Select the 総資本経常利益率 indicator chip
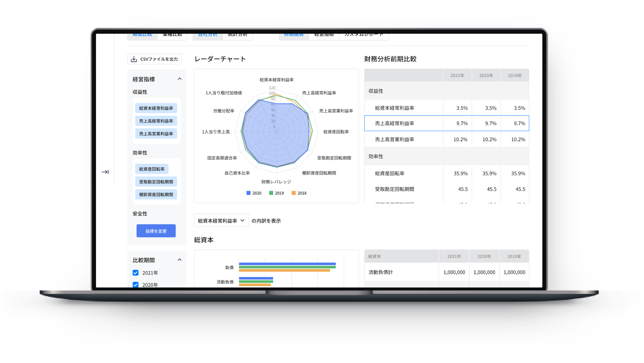 156,108
